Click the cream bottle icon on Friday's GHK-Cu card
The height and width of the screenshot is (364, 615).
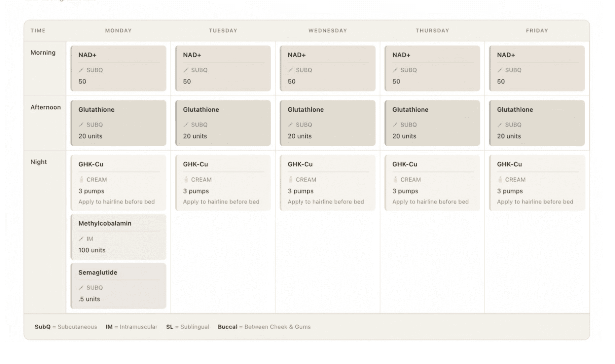(x=500, y=179)
